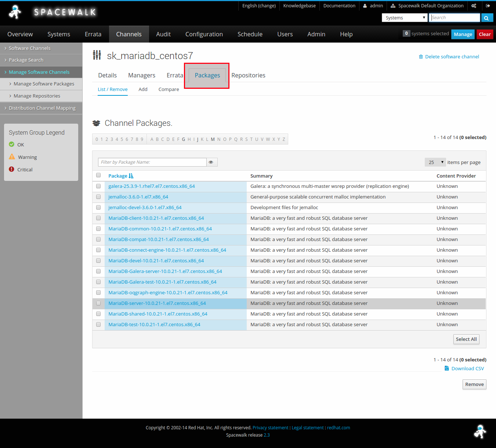Open the Errata main menu
This screenshot has height=448, width=496.
(x=93, y=34)
